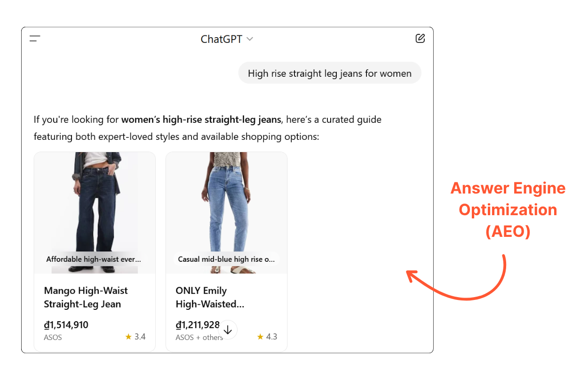Click the bold 'women's high-rise straight-leg jeans' text
This screenshot has height=380, width=588.
[201, 120]
